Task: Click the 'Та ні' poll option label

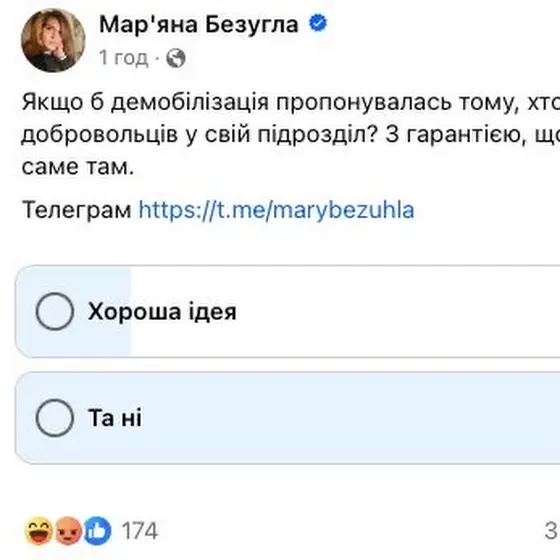Action: tap(115, 418)
